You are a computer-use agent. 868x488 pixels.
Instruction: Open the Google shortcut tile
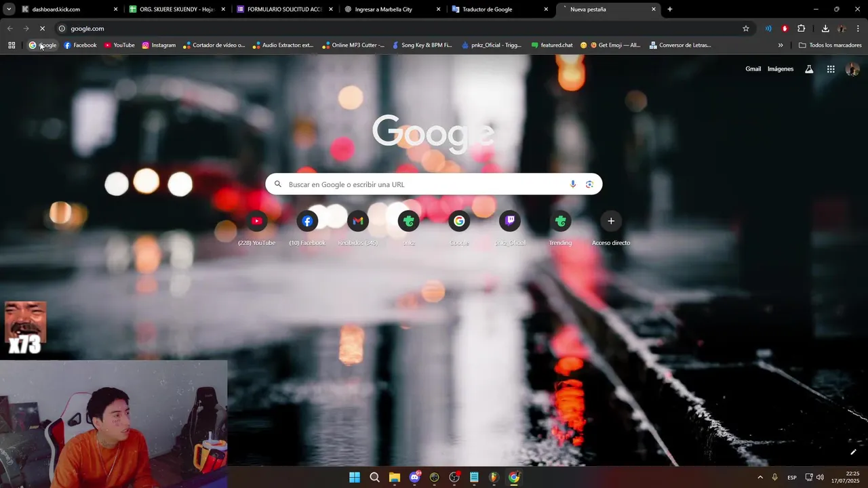459,228
